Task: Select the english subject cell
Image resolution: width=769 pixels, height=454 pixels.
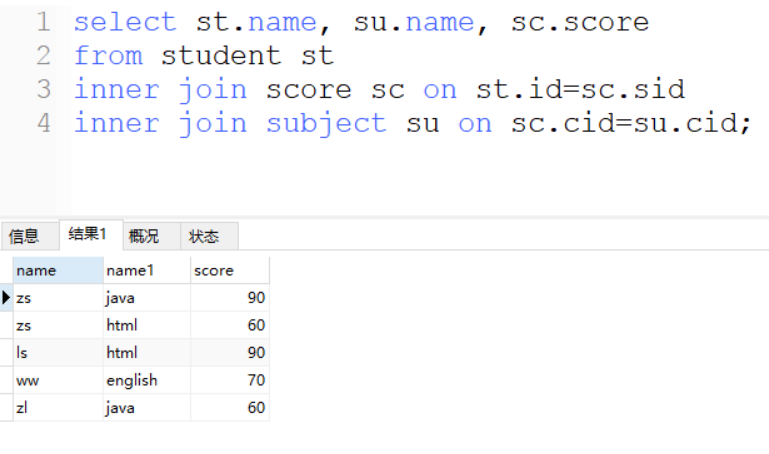Action: pyautogui.click(x=147, y=380)
